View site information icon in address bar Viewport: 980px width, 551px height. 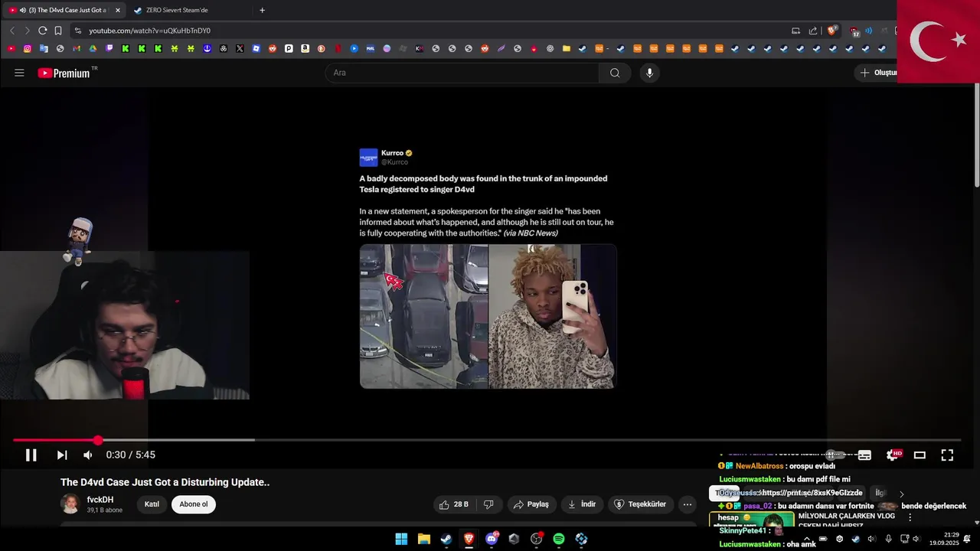click(x=77, y=31)
